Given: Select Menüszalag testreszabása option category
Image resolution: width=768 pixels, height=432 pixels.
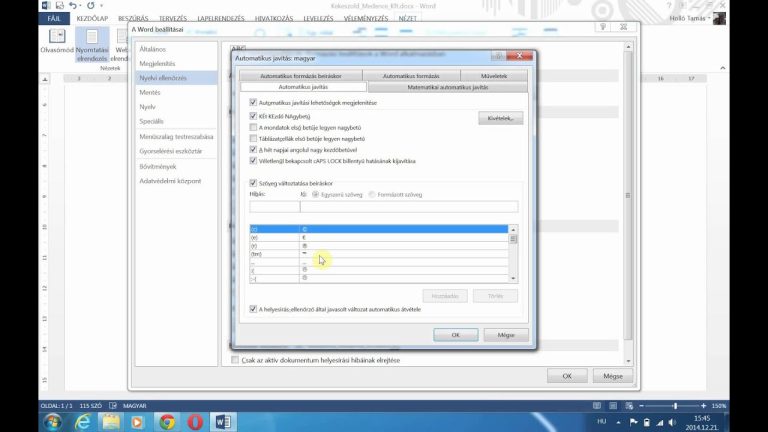Looking at the screenshot, I should pos(176,137).
